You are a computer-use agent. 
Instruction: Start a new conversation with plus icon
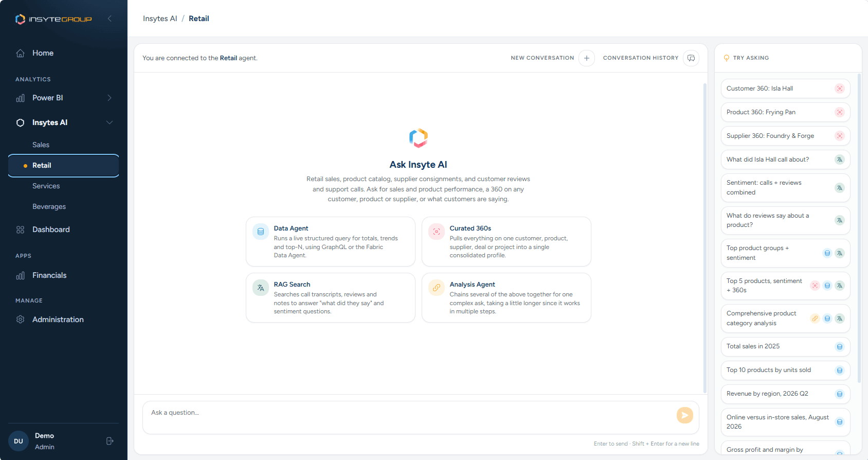(587, 58)
